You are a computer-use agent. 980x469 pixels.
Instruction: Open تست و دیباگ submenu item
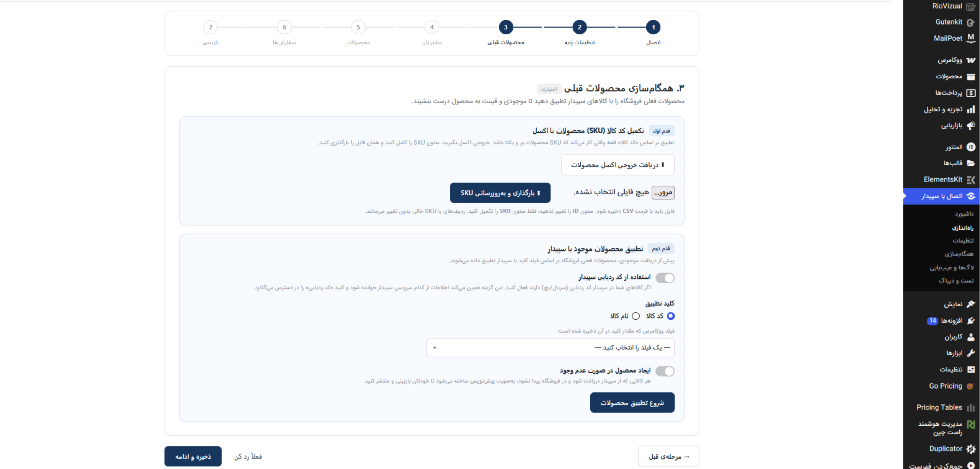[956, 281]
